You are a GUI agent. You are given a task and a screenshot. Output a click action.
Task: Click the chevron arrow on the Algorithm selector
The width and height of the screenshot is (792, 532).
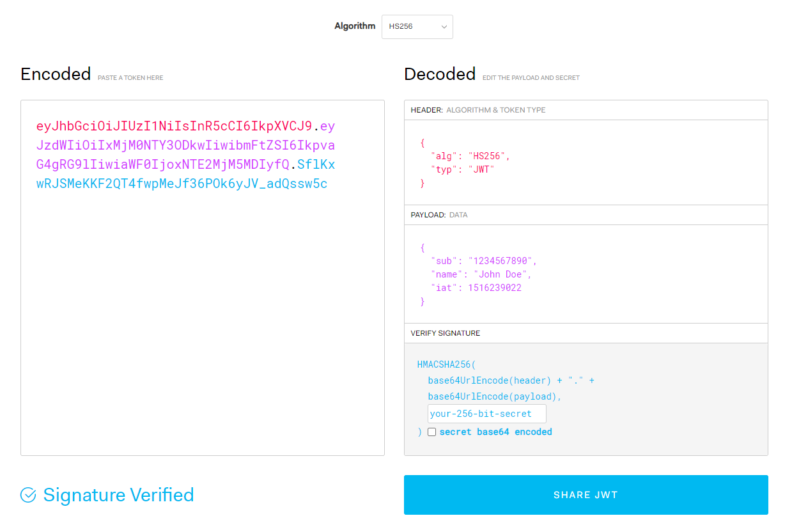(x=444, y=27)
